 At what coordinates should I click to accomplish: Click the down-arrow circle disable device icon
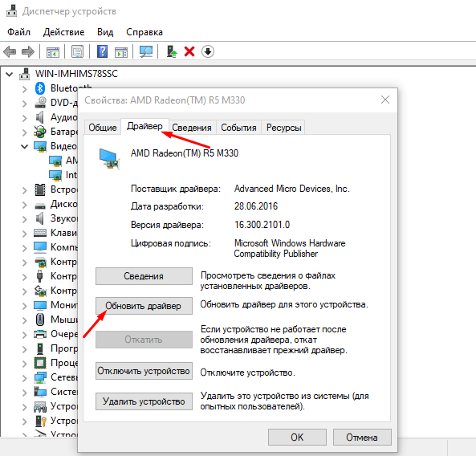point(208,51)
